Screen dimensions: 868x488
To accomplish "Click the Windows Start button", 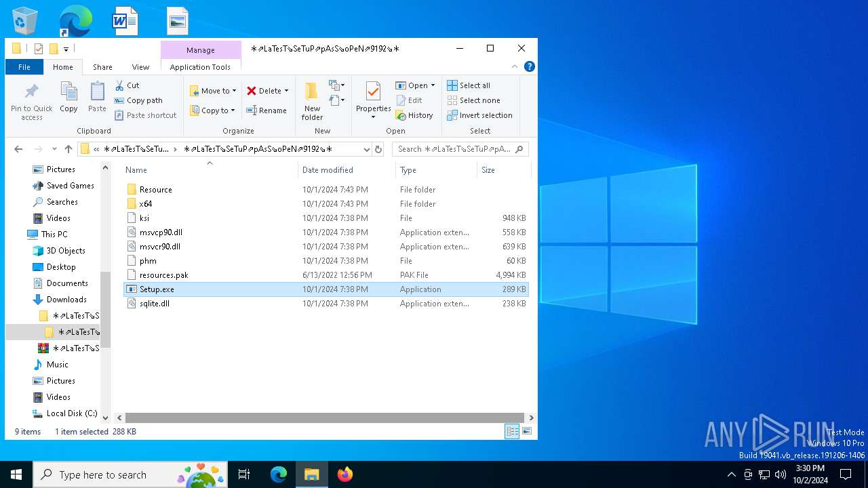I will pos(16,474).
